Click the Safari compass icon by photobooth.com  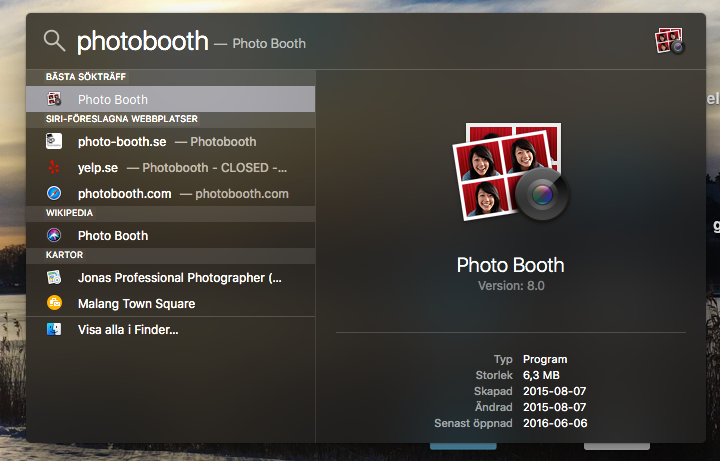pos(54,193)
